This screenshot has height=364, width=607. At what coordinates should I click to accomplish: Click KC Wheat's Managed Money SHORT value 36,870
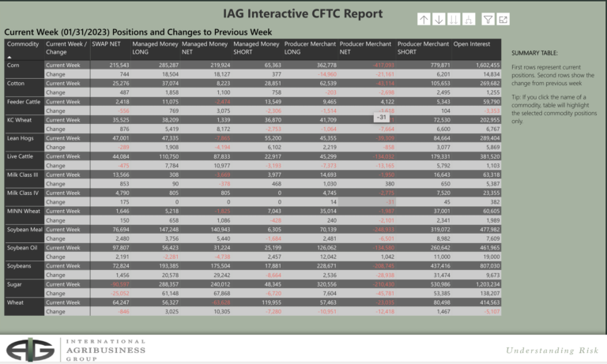click(273, 120)
